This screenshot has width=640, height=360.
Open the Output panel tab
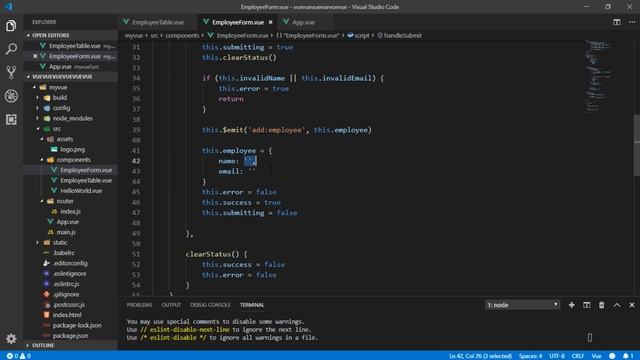click(171, 305)
